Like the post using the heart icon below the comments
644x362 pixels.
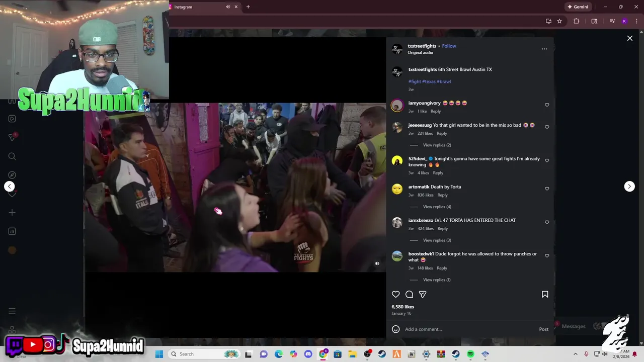pyautogui.click(x=396, y=295)
